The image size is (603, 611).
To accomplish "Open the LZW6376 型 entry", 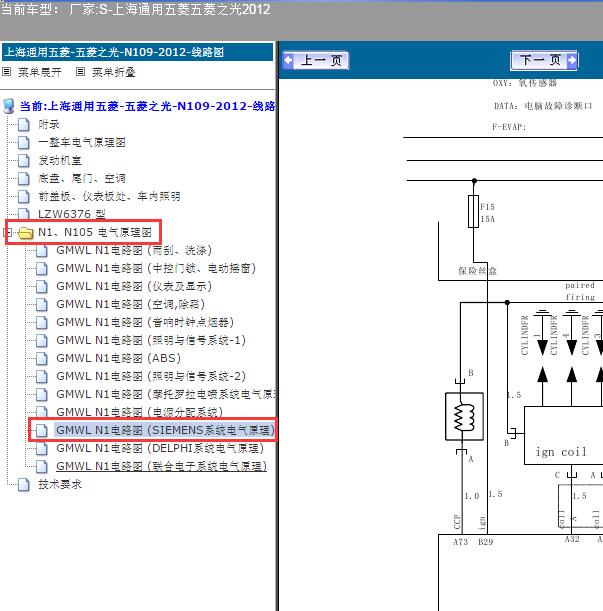I will [72, 214].
